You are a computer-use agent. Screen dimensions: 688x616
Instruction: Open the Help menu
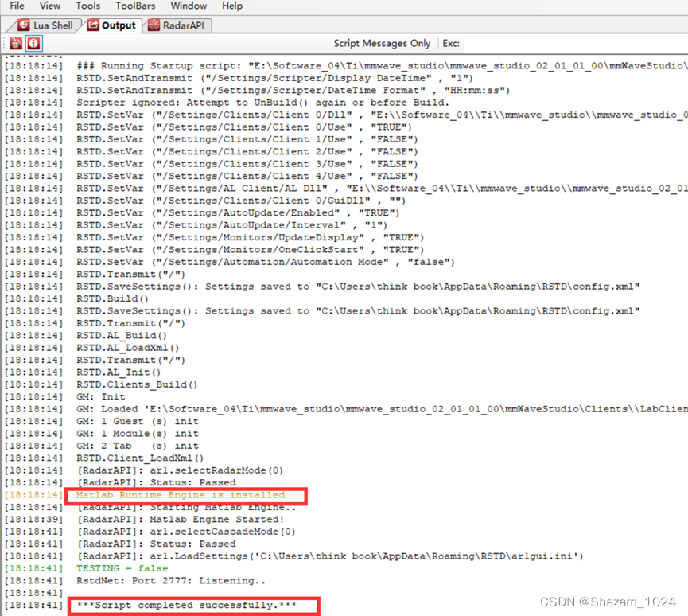click(232, 6)
